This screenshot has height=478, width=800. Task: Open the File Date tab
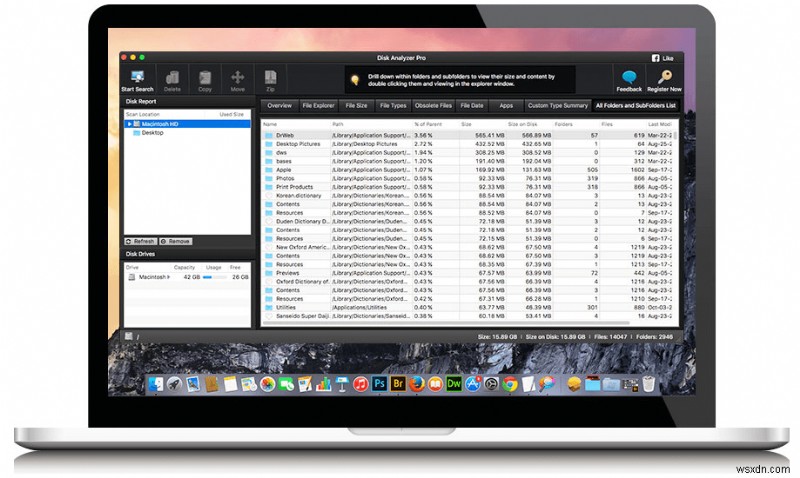pyautogui.click(x=472, y=106)
